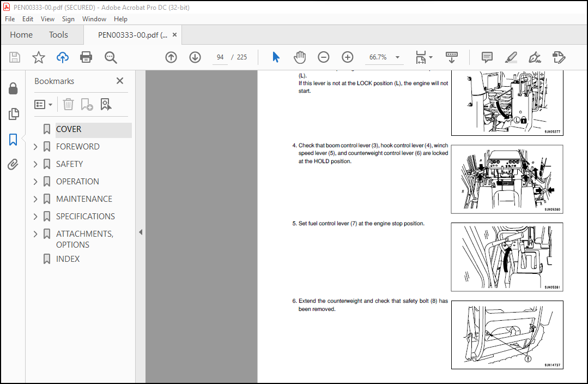Select the Highlight text tool

tap(511, 57)
